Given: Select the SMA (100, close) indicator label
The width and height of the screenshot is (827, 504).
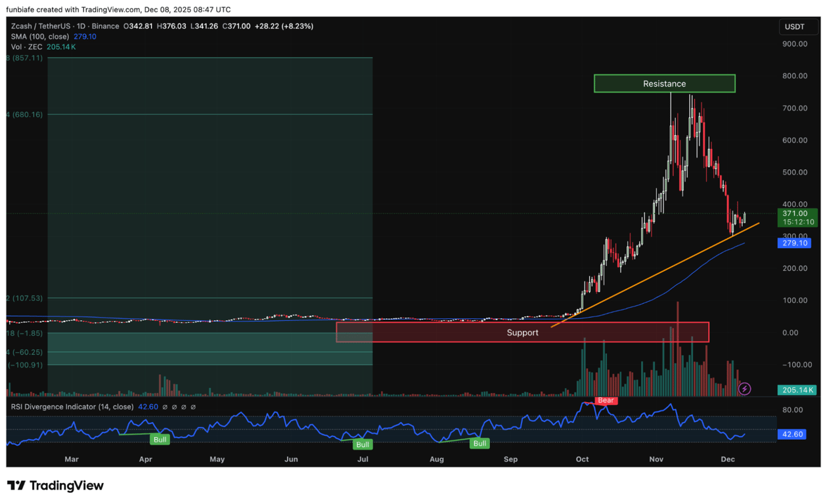Looking at the screenshot, I should 39,37.
